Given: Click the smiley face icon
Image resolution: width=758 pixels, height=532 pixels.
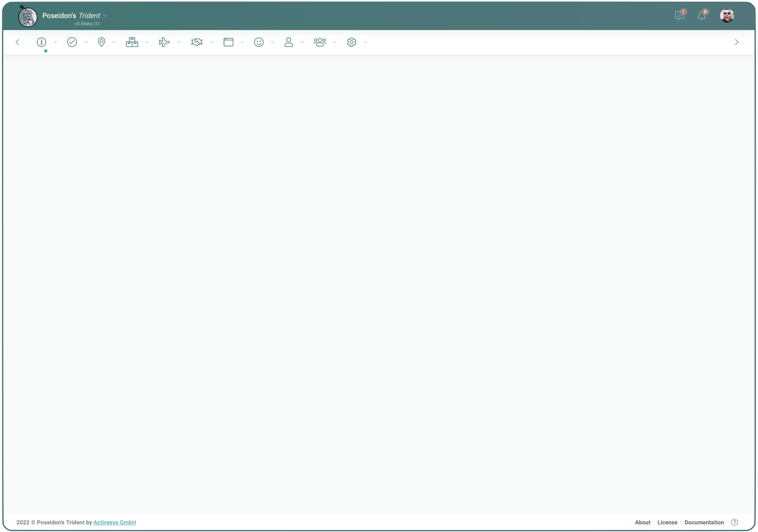Looking at the screenshot, I should click(x=259, y=42).
